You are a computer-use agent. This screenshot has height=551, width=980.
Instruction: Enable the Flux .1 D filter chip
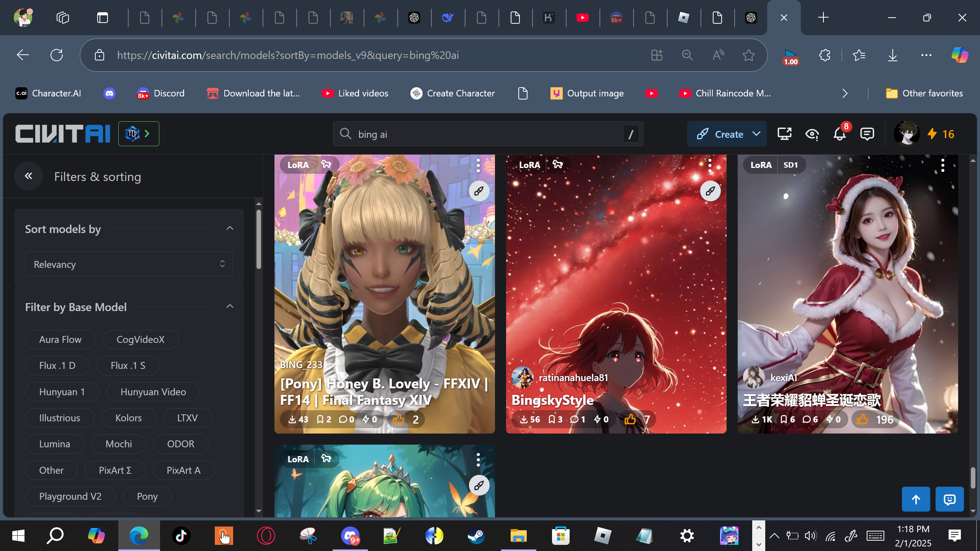coord(57,365)
